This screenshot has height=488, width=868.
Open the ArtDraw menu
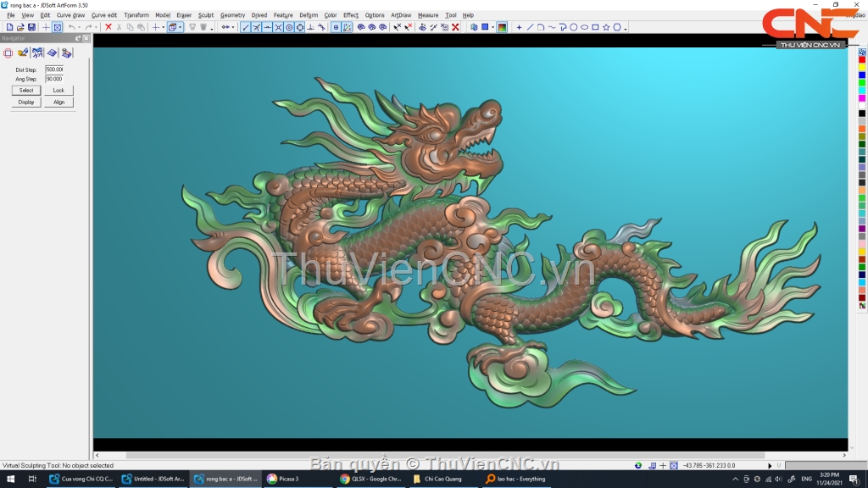(401, 15)
